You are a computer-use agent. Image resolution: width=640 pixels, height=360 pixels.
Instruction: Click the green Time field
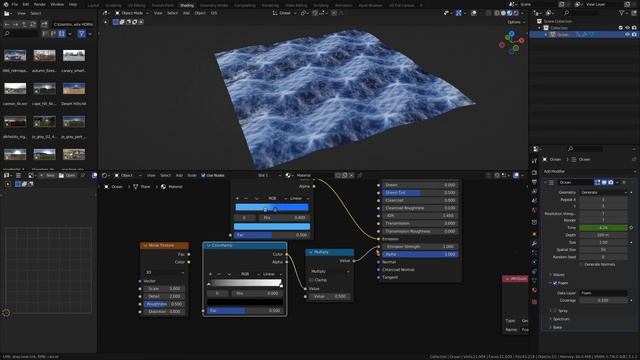coord(603,227)
